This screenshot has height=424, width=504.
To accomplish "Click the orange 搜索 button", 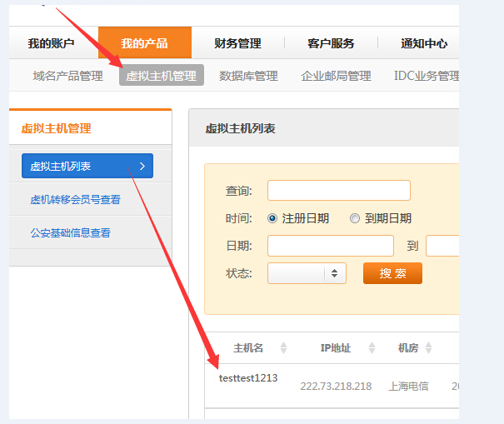I will (x=392, y=273).
